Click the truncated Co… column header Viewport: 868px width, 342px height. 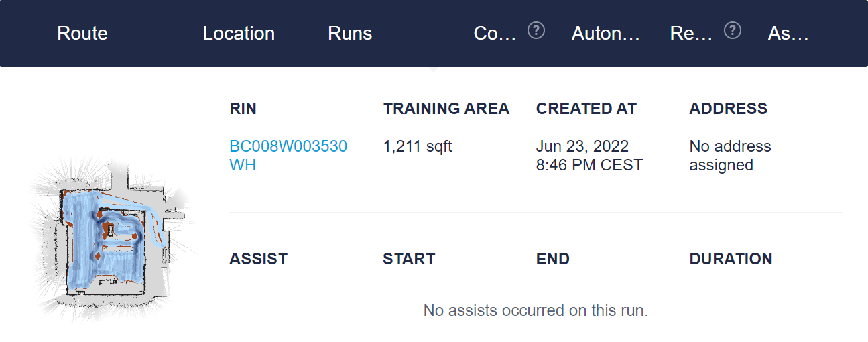495,34
